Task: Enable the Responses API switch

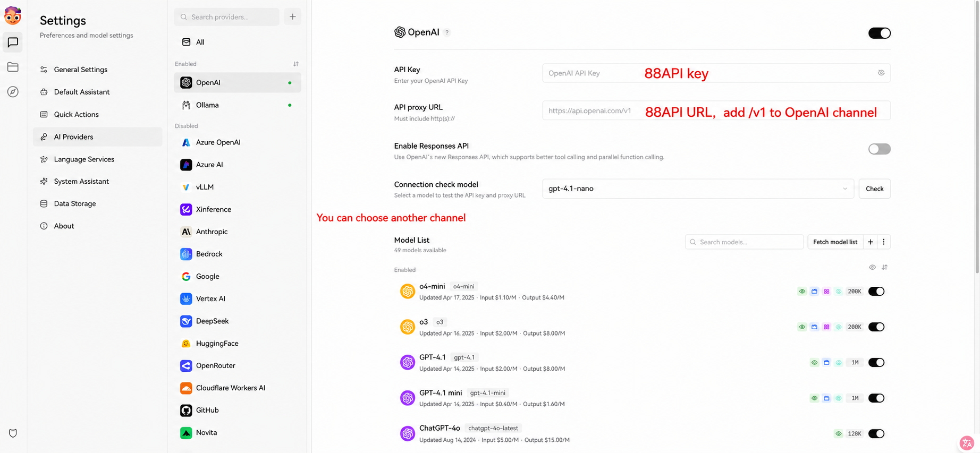Action: point(880,149)
